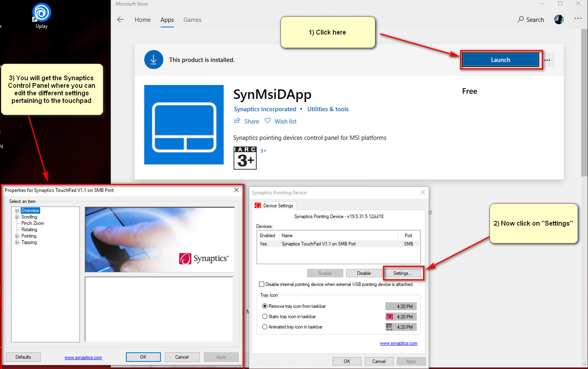Image resolution: width=588 pixels, height=369 pixels.
Task: Close the Properties for Synaptics TouchPad window
Action: coord(236,190)
